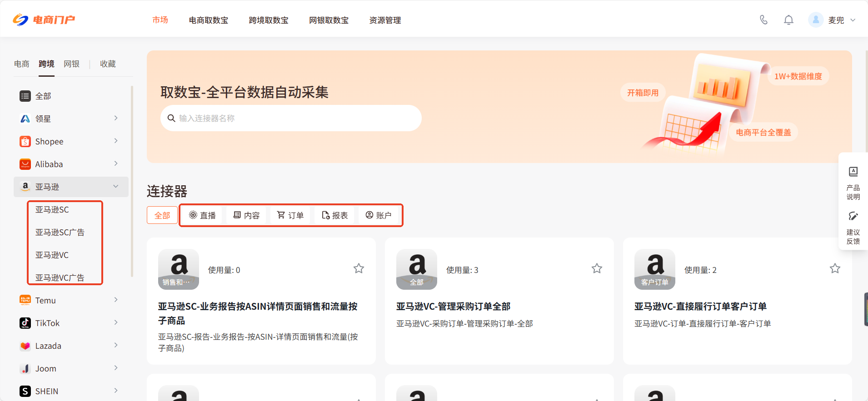
Task: Click the phone contact icon
Action: pos(763,20)
